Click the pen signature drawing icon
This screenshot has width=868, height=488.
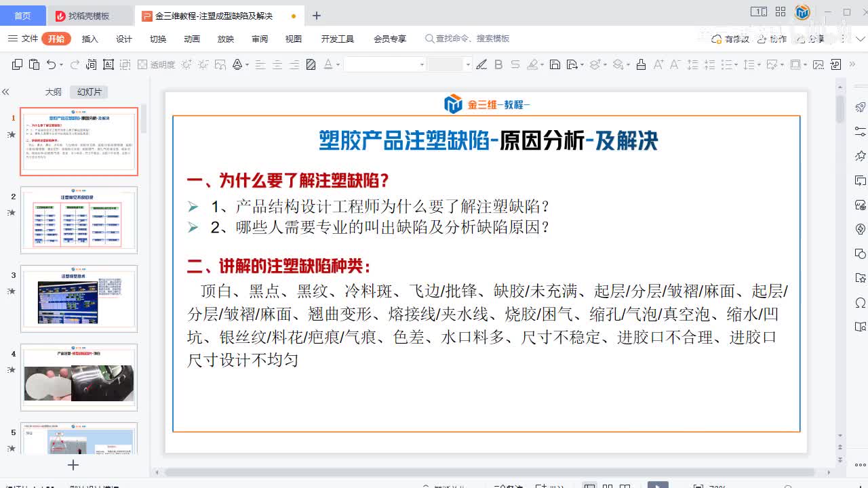pos(481,64)
